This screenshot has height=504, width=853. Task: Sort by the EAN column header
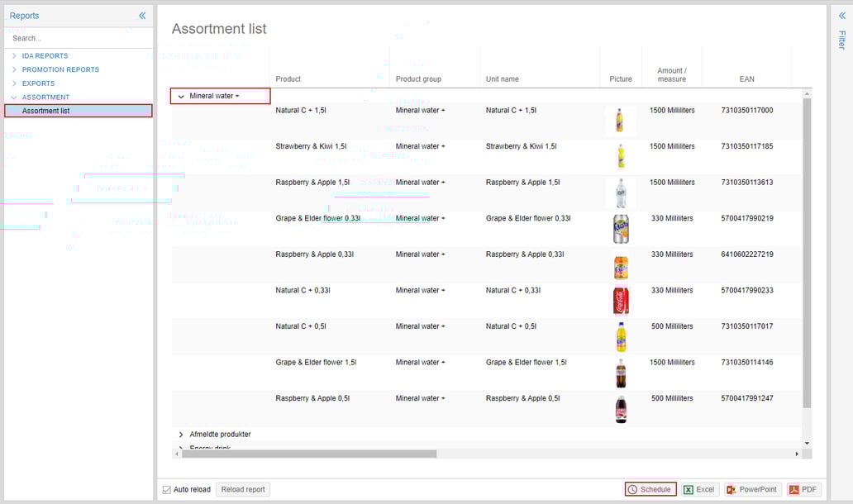(x=746, y=78)
